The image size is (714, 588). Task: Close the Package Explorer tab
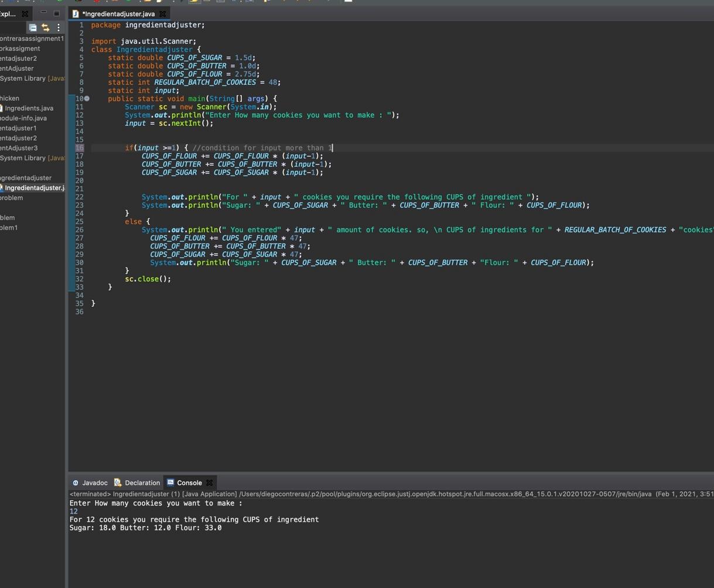click(x=25, y=13)
